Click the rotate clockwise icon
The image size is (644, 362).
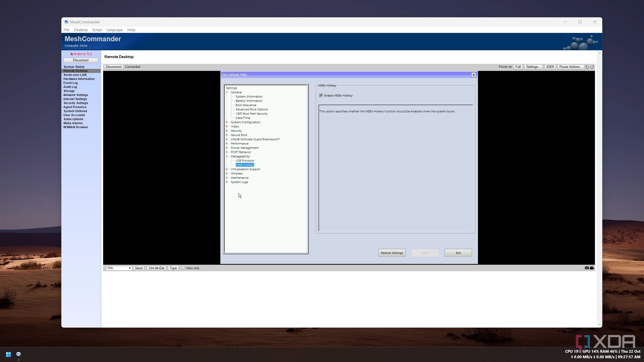pos(592,67)
